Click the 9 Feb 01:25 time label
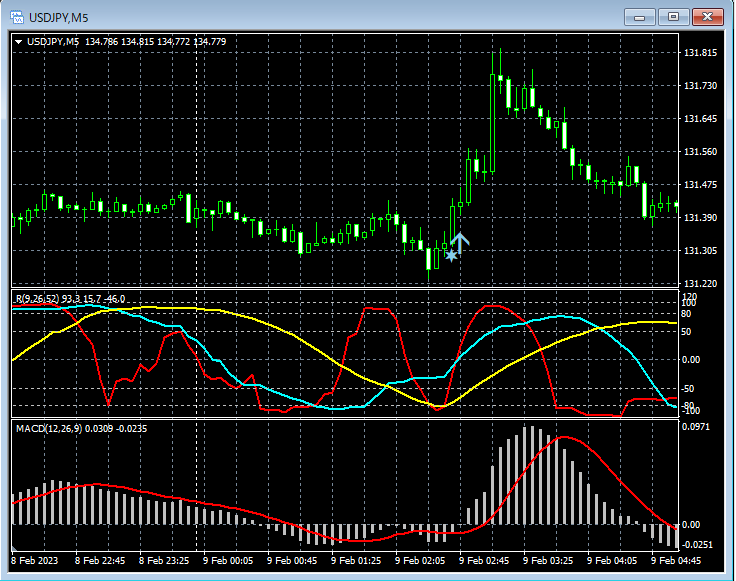736x581 pixels. pos(356,561)
